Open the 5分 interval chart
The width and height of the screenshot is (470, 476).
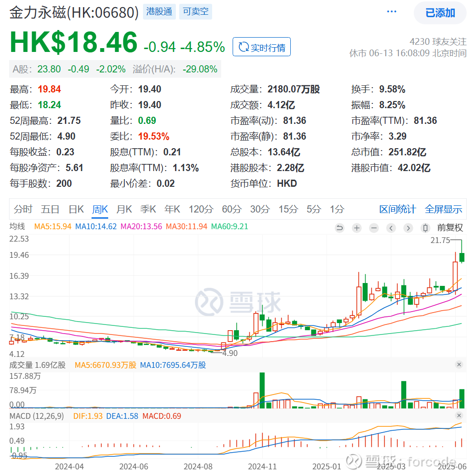tap(314, 209)
